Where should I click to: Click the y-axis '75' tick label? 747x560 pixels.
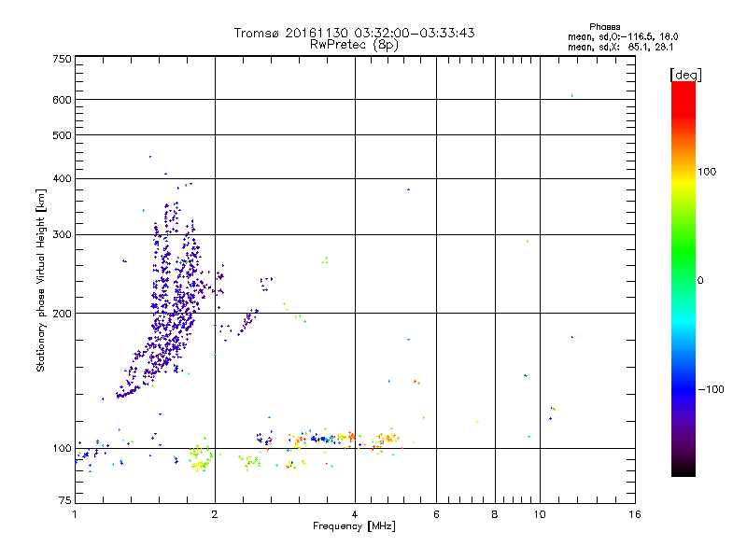(x=65, y=500)
